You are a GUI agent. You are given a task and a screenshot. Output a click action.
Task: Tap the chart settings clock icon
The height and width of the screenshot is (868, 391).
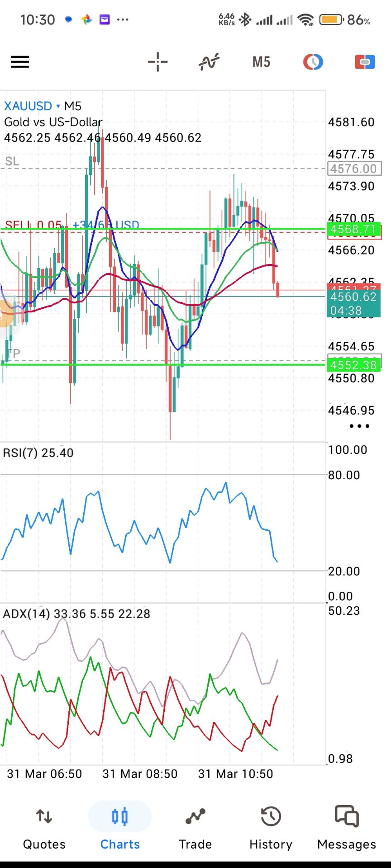tap(313, 62)
